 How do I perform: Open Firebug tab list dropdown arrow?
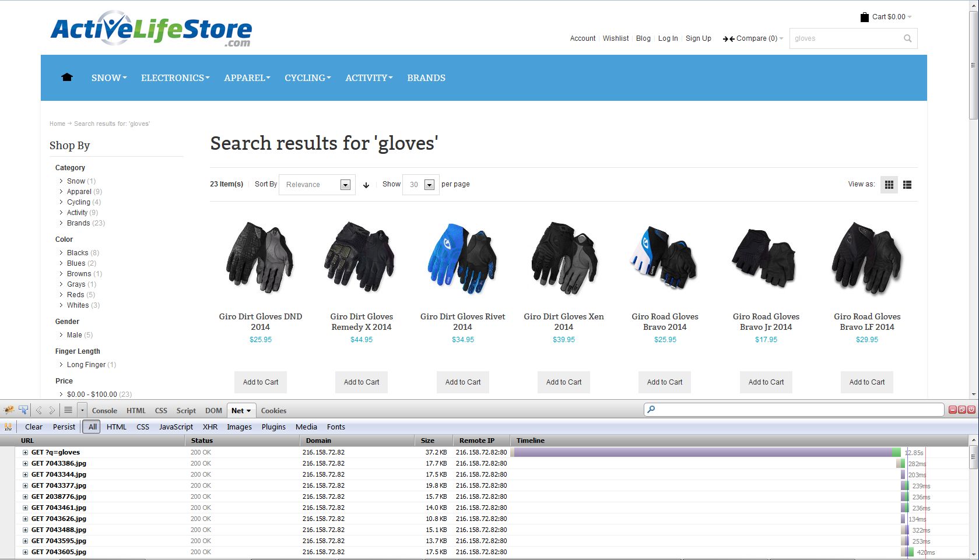82,410
